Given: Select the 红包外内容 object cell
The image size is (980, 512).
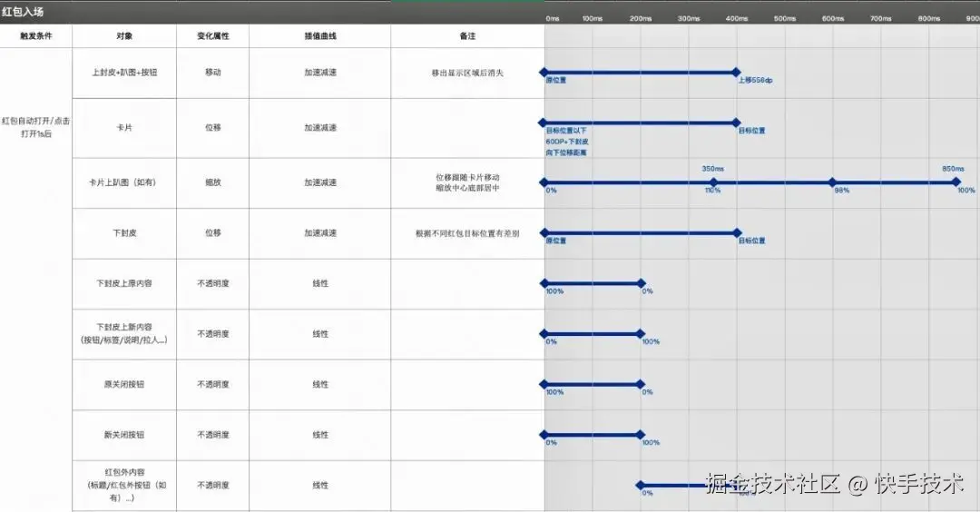Looking at the screenshot, I should (x=124, y=485).
